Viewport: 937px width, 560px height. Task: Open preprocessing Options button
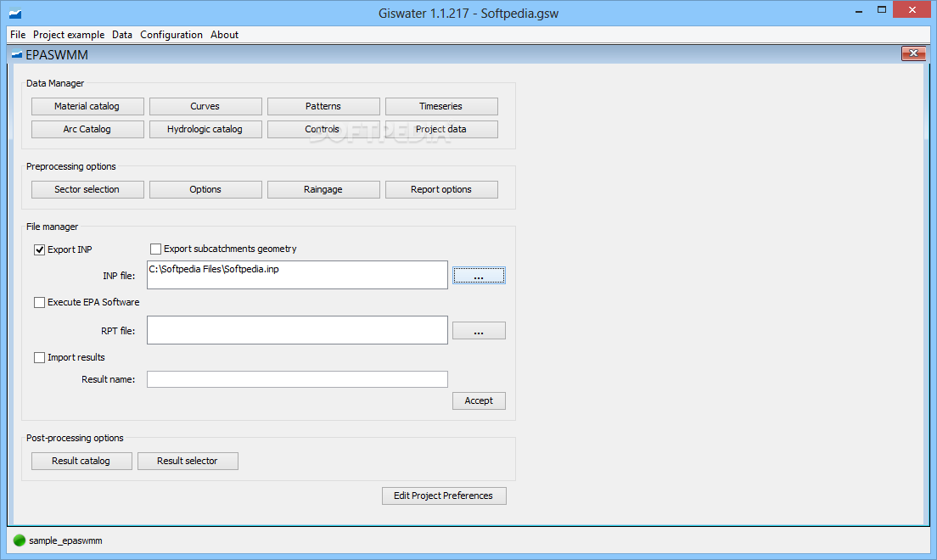205,189
